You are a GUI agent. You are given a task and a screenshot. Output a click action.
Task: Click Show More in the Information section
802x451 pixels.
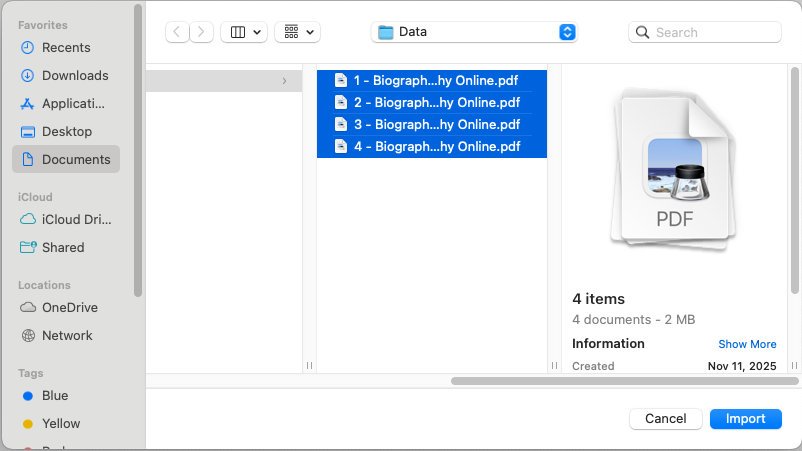tap(747, 344)
